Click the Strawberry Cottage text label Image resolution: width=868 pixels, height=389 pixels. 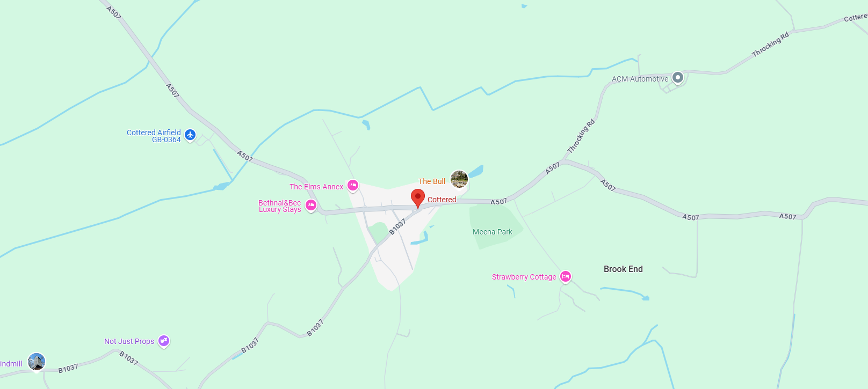524,277
